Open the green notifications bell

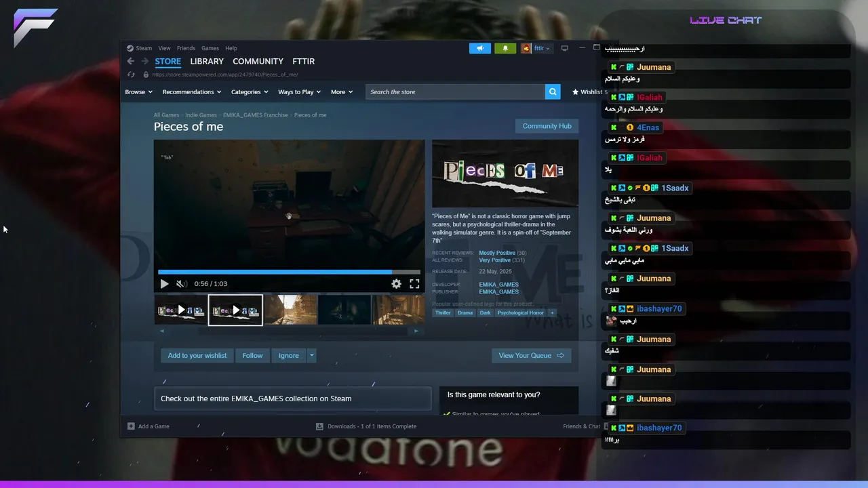click(x=505, y=48)
